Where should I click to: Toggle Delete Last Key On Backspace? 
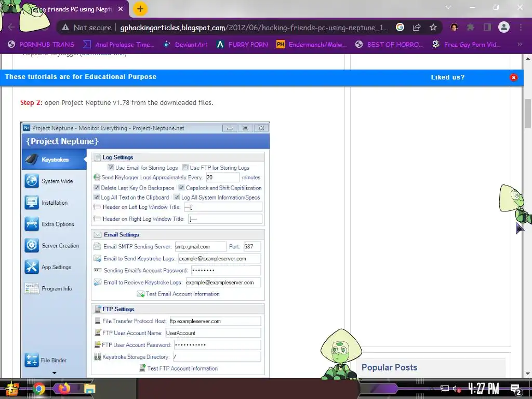click(x=96, y=187)
